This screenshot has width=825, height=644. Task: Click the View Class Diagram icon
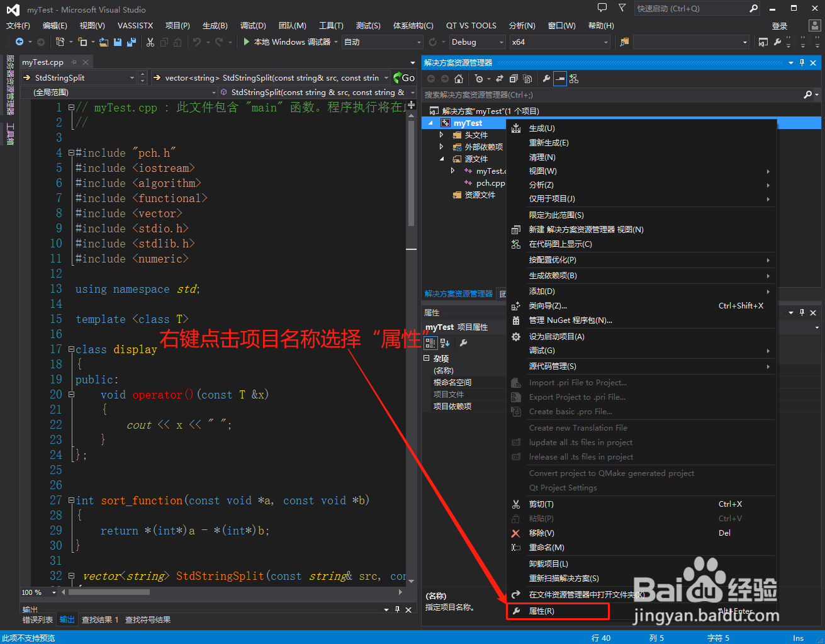(574, 79)
